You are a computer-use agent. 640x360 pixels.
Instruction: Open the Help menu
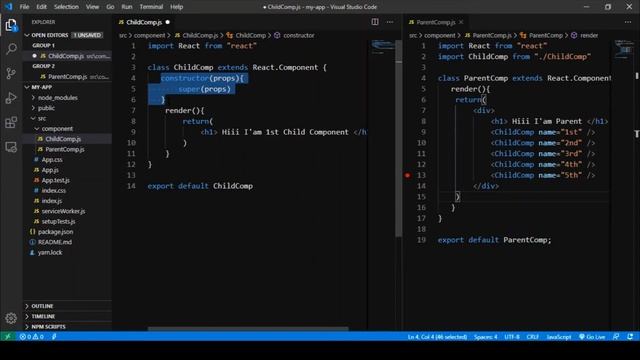pos(176,7)
